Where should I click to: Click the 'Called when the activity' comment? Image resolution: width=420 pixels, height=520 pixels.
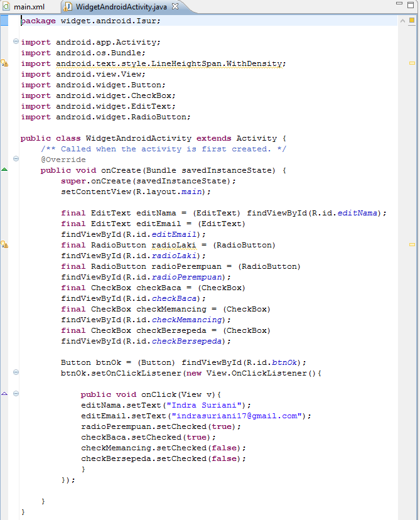163,149
